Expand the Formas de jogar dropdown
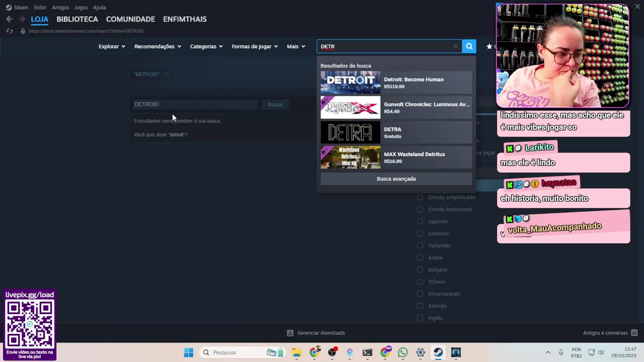This screenshot has width=644, height=362. [255, 46]
